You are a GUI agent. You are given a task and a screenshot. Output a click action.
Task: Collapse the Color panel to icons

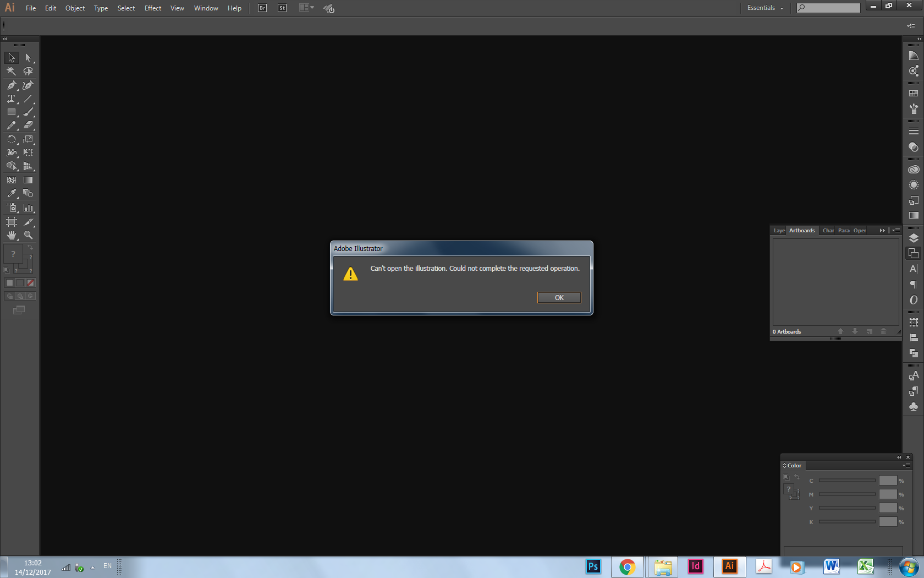pos(899,457)
